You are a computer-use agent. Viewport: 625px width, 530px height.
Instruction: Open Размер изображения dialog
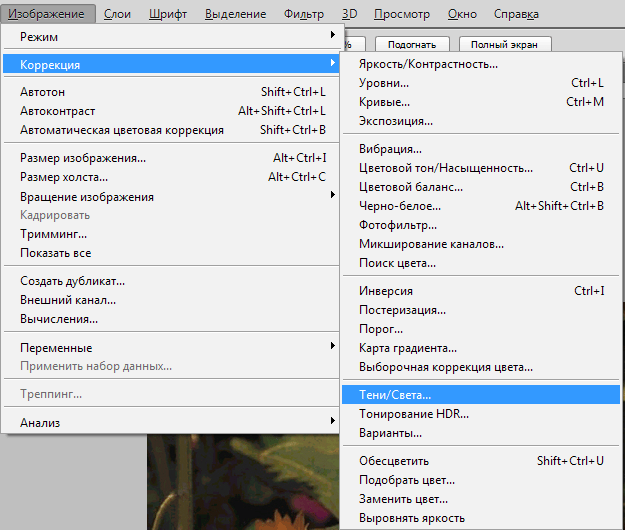pyautogui.click(x=171, y=158)
